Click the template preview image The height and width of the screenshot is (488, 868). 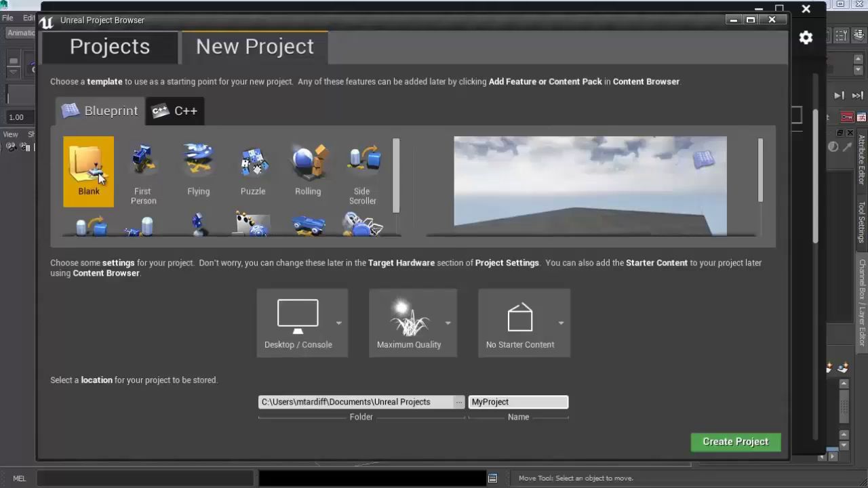click(590, 186)
